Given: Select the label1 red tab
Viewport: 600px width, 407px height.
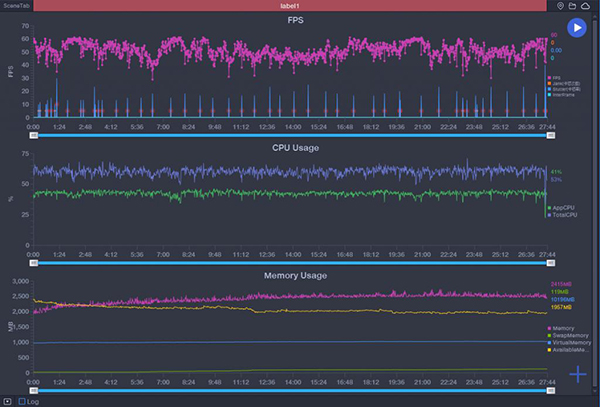Looking at the screenshot, I should tap(291, 6).
